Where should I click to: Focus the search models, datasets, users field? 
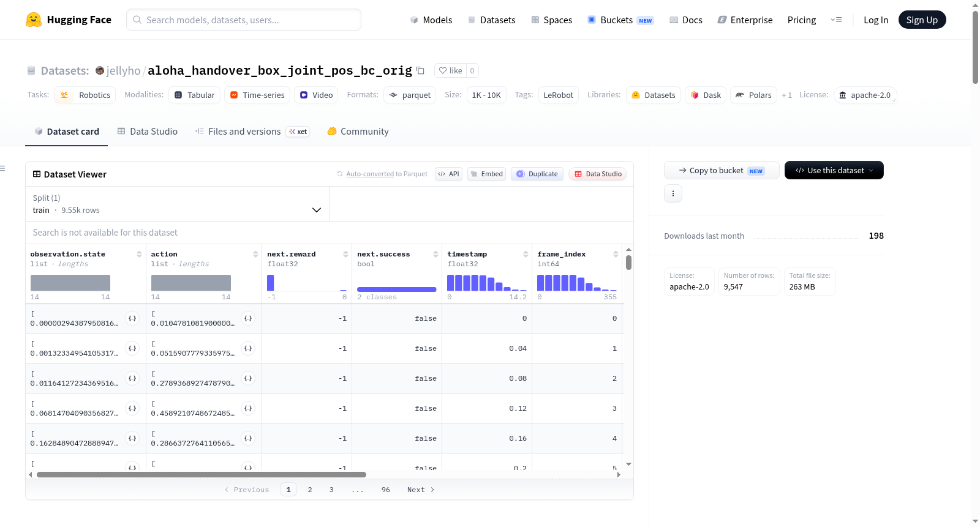pos(244,20)
